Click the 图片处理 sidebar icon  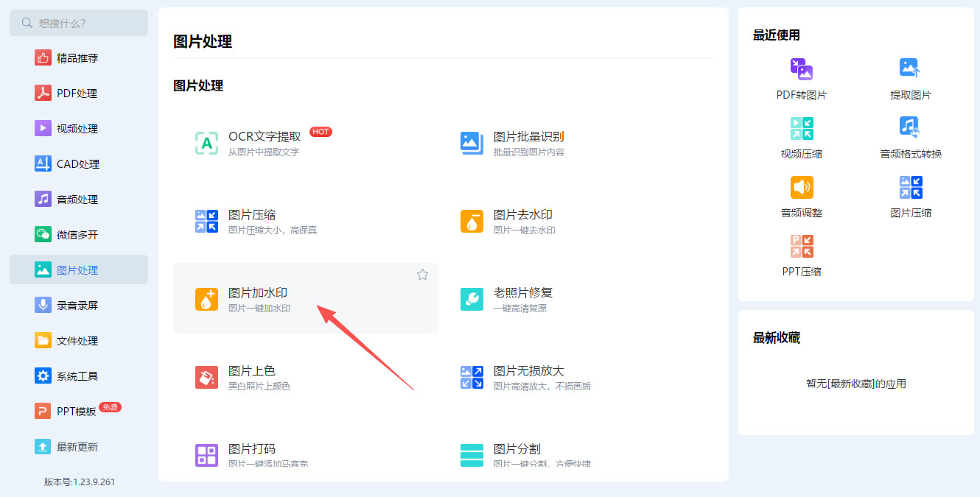click(43, 270)
